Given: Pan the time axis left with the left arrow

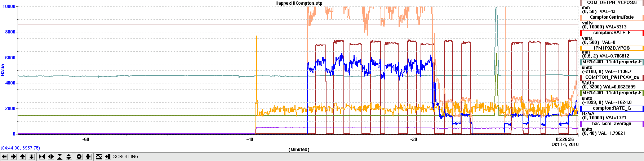Looking at the screenshot, I should 4,157.
